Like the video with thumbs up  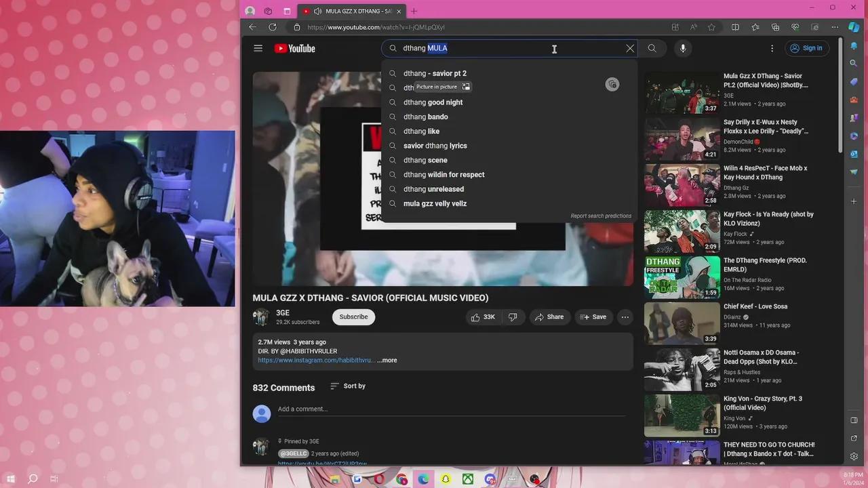483,317
